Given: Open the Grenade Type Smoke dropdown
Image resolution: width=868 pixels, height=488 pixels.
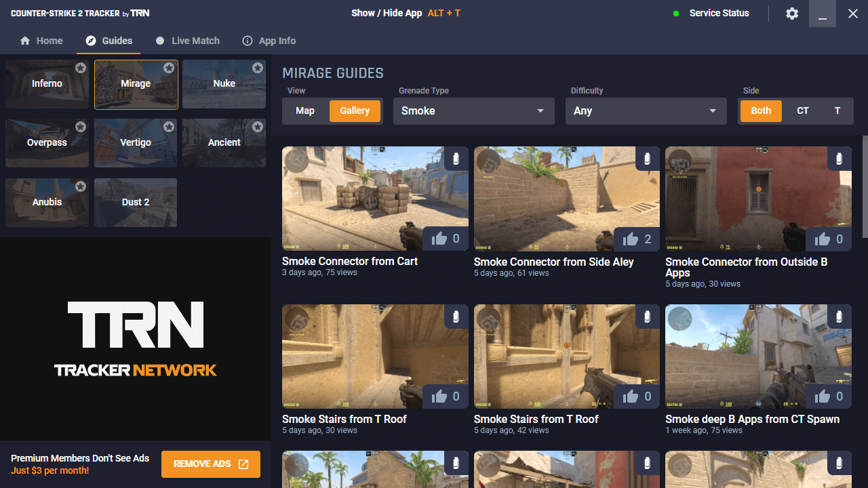Looking at the screenshot, I should pyautogui.click(x=474, y=111).
